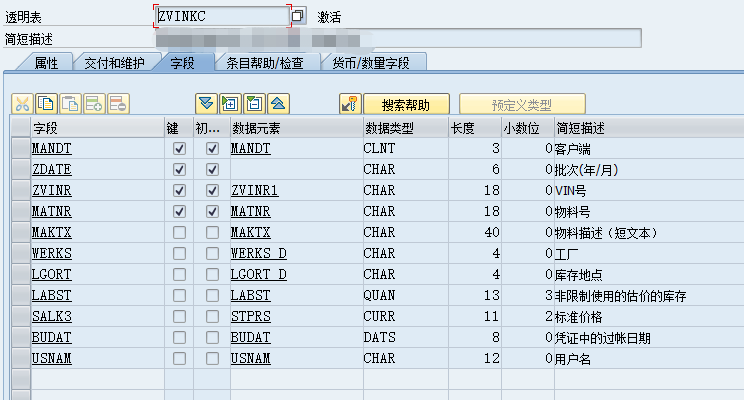Viewport: 744px width, 400px height.
Task: Click the 简短描述 description input field
Action: tap(398, 38)
